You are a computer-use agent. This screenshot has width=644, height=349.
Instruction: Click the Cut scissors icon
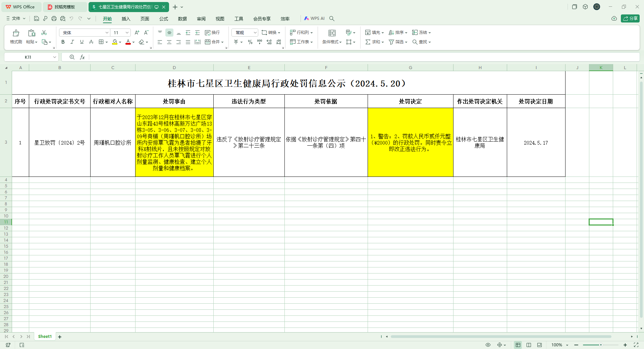tap(44, 33)
